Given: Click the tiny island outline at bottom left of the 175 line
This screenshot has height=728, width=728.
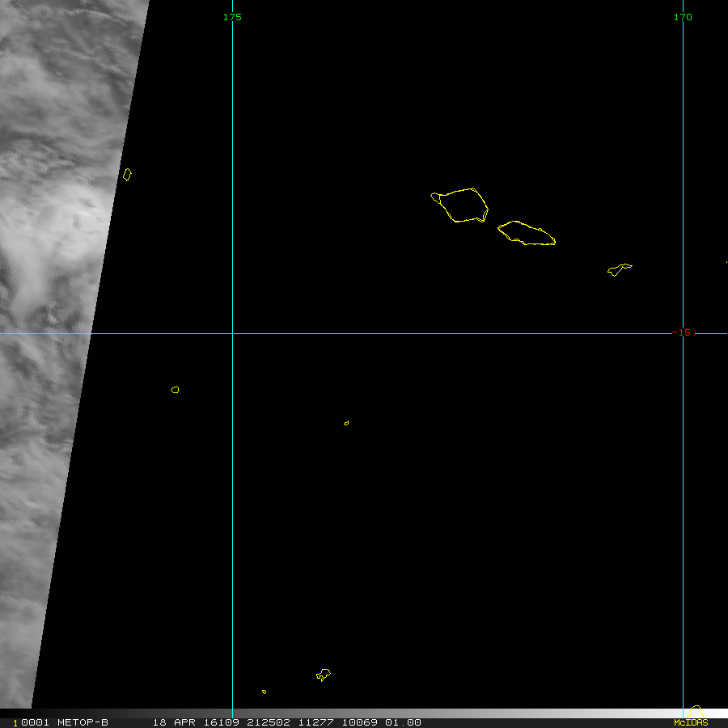Looking at the screenshot, I should tap(264, 692).
